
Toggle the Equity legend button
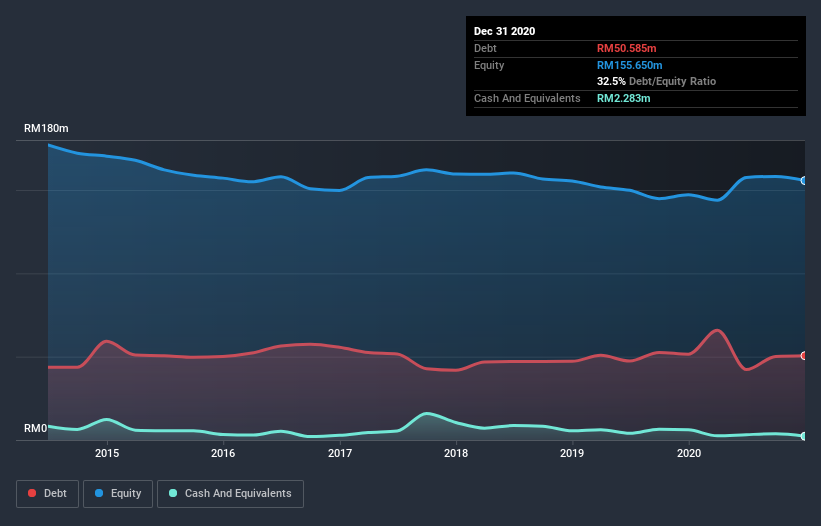(x=118, y=494)
